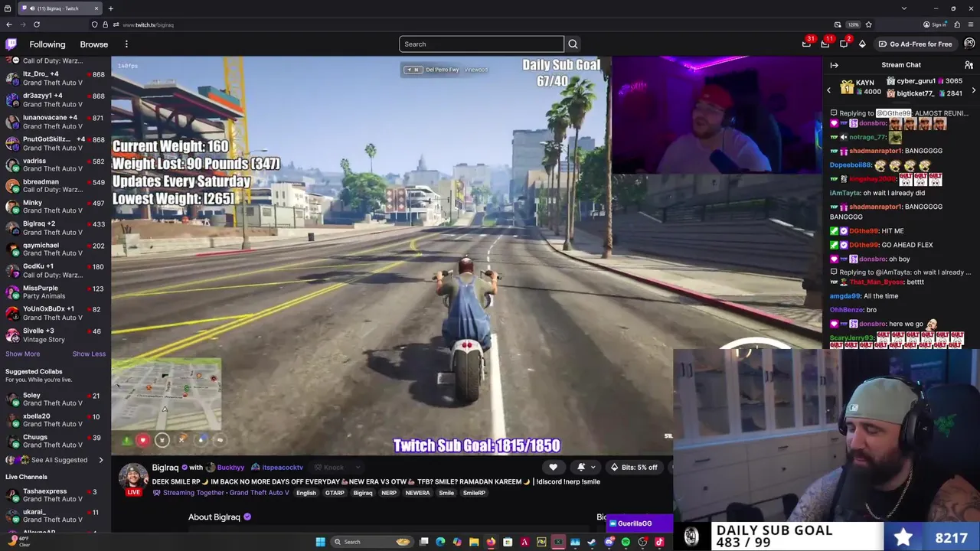Image resolution: width=980 pixels, height=551 pixels.
Task: Open vadriss channel in sidebar
Action: [55, 165]
